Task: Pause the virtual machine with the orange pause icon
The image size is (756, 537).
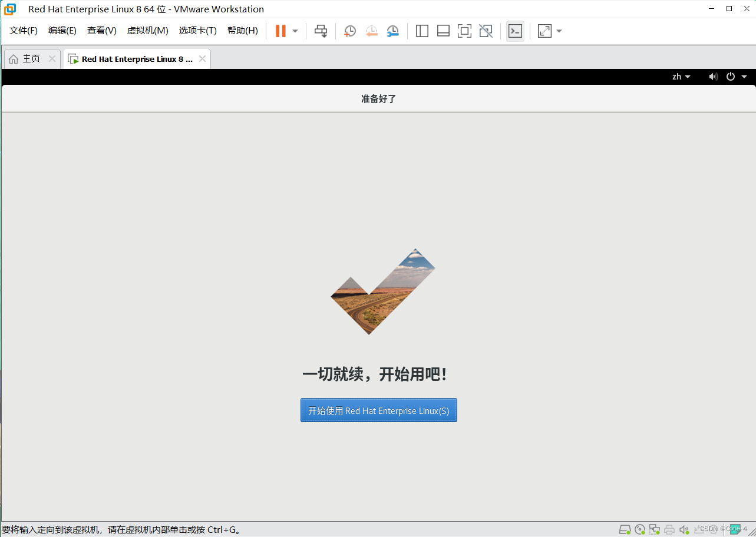Action: pos(280,31)
